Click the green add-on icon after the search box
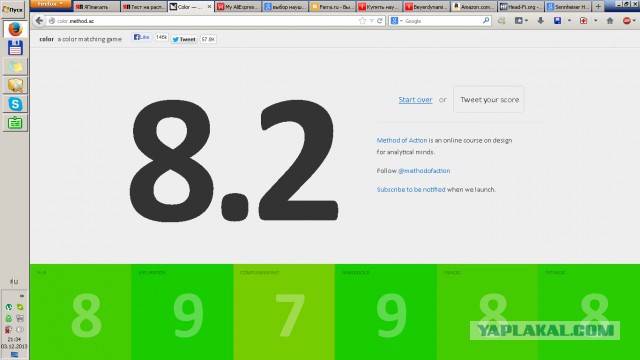 [x=502, y=21]
